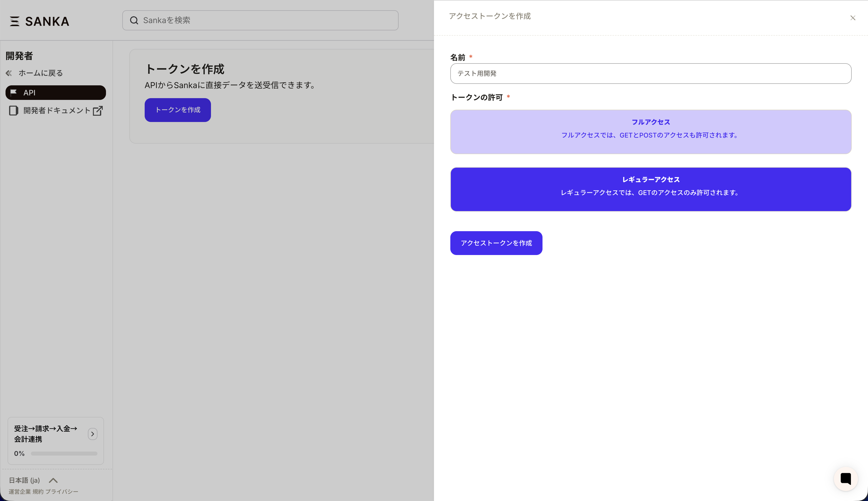Viewport: 868px width, 501px height.
Task: Click the document icon next to 開発者ドキュメント
Action: click(14, 110)
